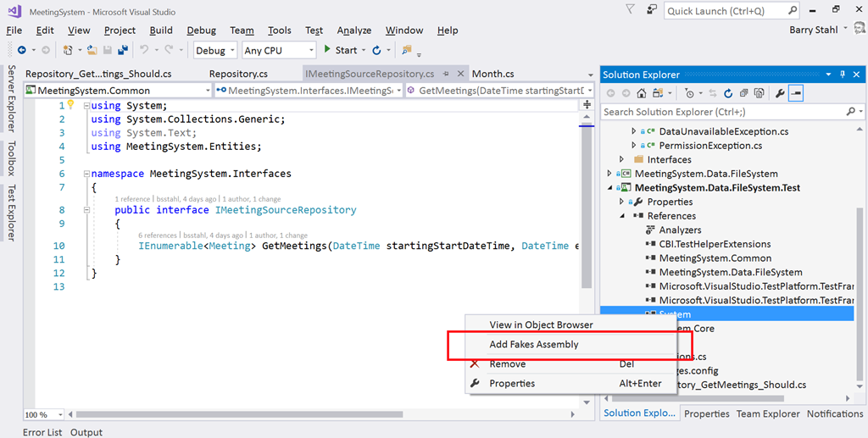Collapse the References node
The image size is (868, 438).
(x=621, y=216)
